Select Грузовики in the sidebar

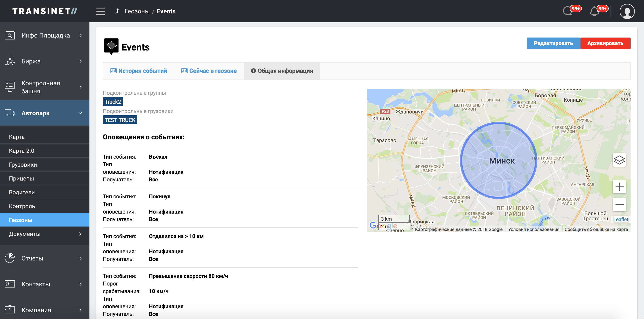click(x=23, y=165)
